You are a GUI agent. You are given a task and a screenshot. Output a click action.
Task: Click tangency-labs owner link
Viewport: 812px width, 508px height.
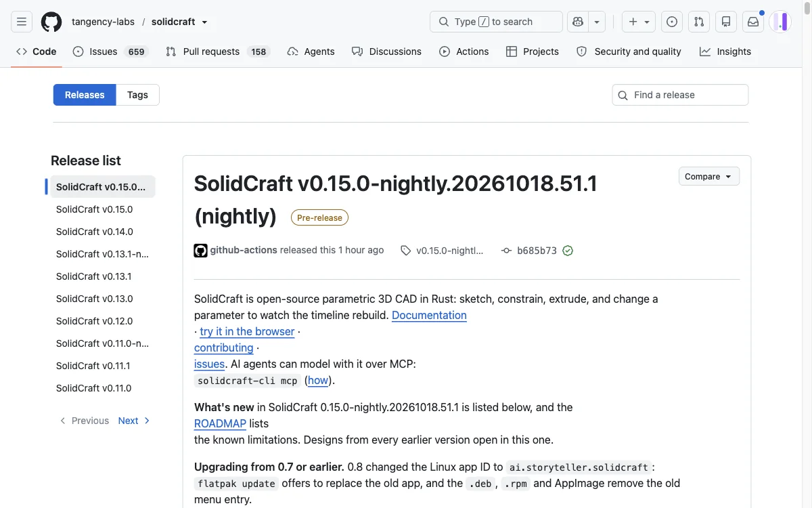(x=103, y=22)
